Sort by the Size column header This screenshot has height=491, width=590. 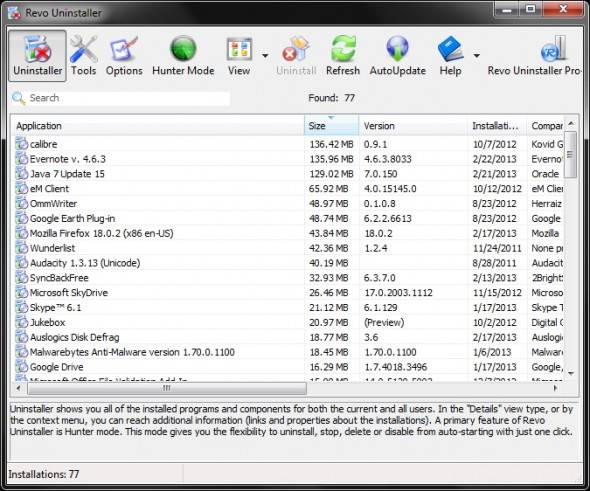click(x=331, y=126)
